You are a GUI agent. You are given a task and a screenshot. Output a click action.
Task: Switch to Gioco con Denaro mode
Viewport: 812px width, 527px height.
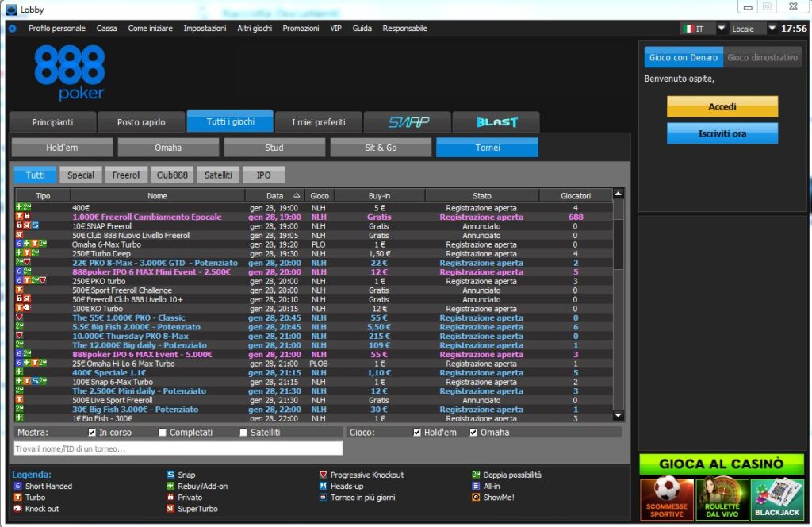(x=684, y=57)
